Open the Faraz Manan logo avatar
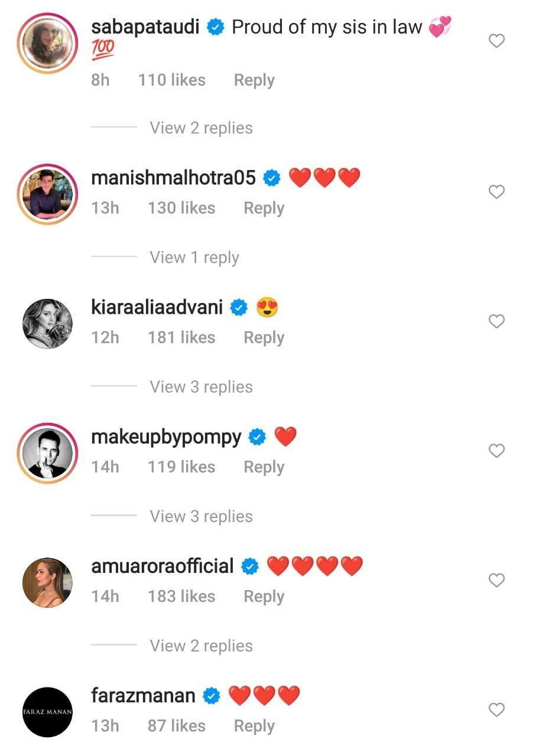Screen dimensions: 536x756 point(47,712)
